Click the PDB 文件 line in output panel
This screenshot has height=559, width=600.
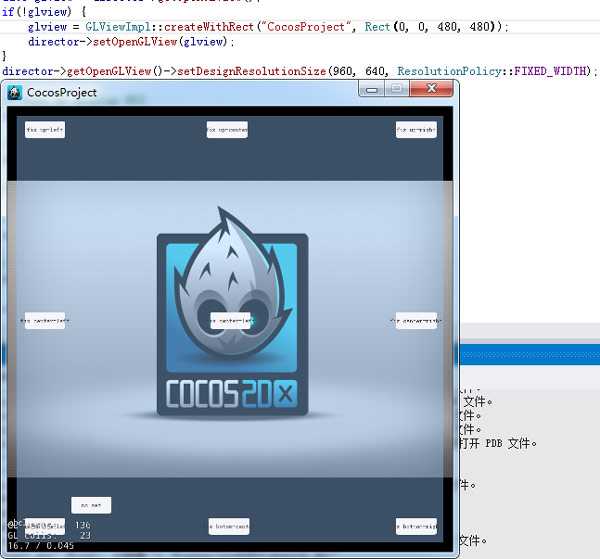tap(497, 443)
